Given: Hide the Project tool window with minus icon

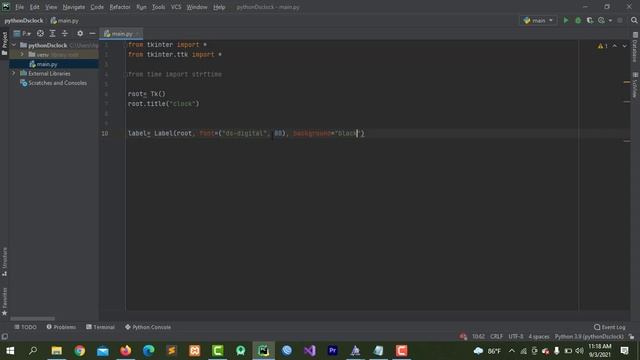Looking at the screenshot, I should (x=92, y=33).
